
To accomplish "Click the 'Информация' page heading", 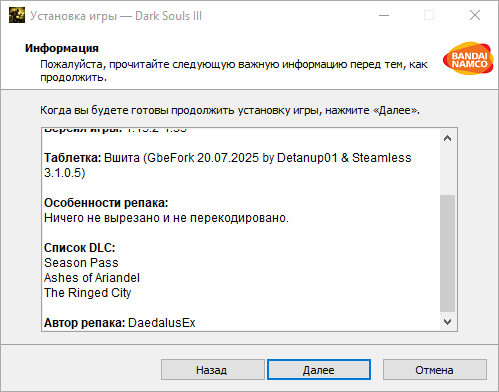I will [62, 48].
